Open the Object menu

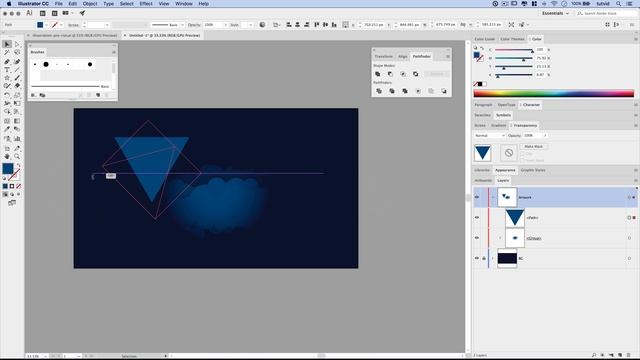(x=90, y=4)
